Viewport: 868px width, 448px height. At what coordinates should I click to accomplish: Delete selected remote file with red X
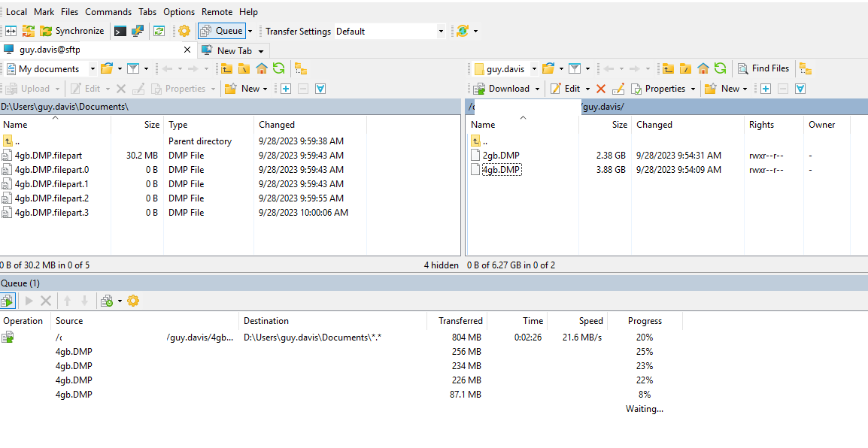(x=600, y=89)
